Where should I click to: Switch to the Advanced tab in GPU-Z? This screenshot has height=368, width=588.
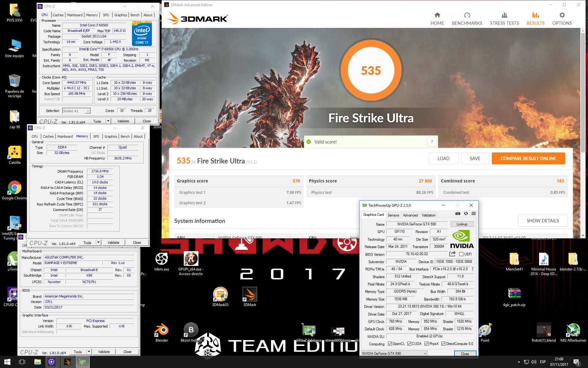click(x=410, y=215)
